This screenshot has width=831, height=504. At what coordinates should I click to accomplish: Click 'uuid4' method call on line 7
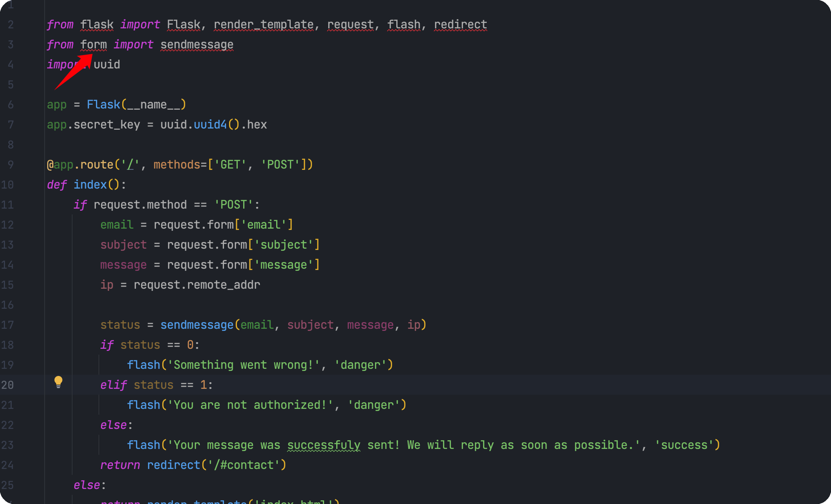click(x=210, y=125)
